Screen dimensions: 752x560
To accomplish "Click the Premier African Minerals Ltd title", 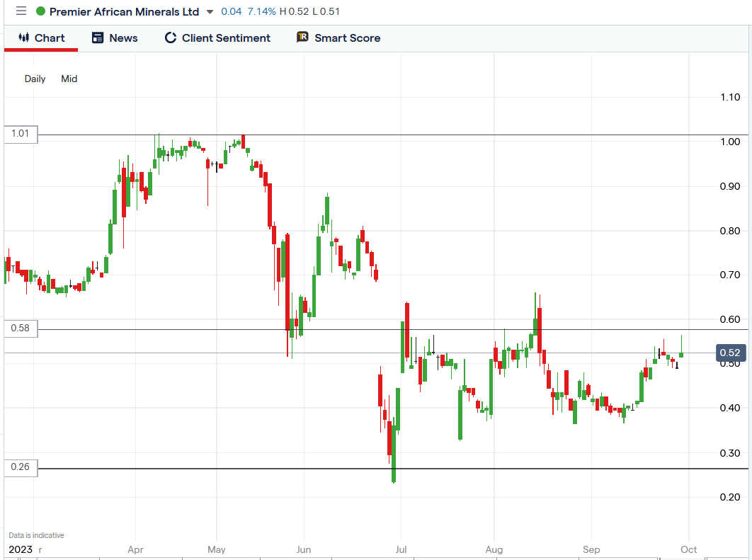I will (124, 11).
